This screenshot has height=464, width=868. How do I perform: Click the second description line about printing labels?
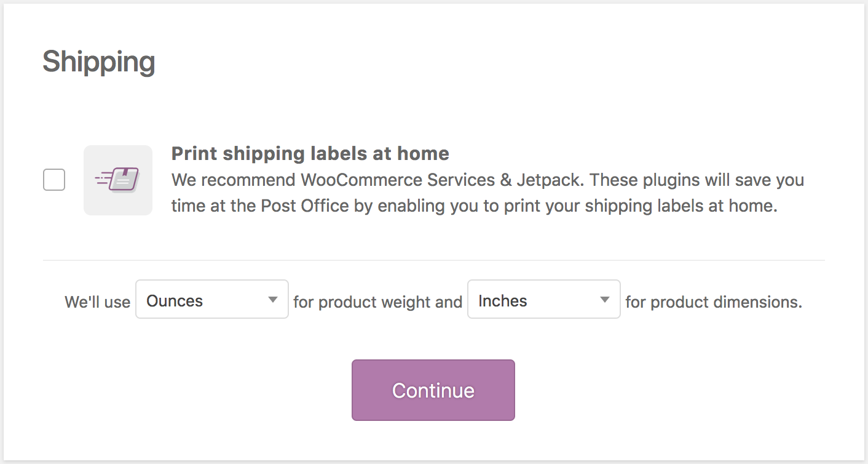coord(475,206)
